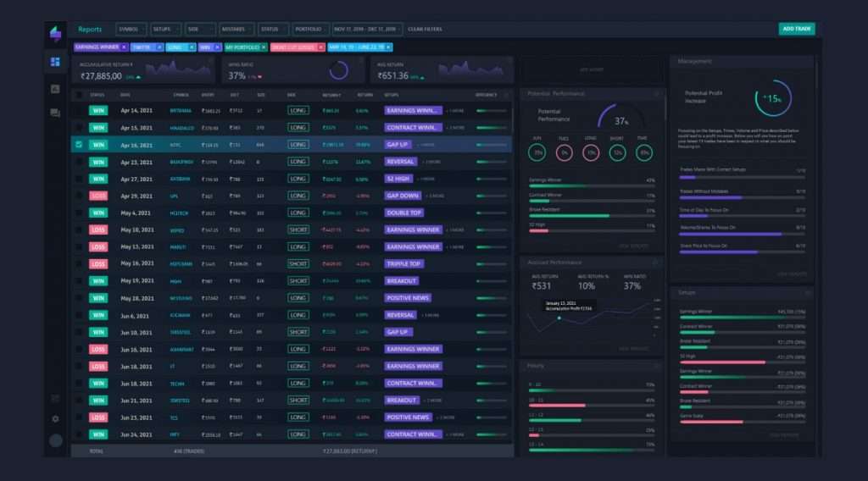Screen dimensions: 868x481
Task: Open the dashboard grid icon in sidebar
Action: coord(55,62)
